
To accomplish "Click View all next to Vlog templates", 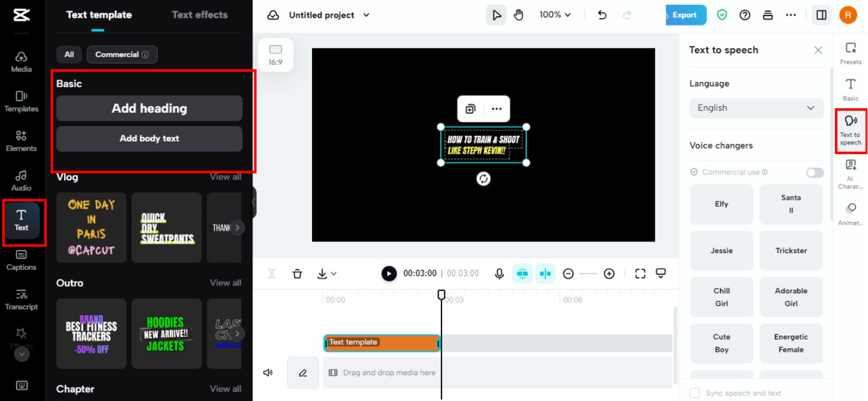I will point(225,177).
